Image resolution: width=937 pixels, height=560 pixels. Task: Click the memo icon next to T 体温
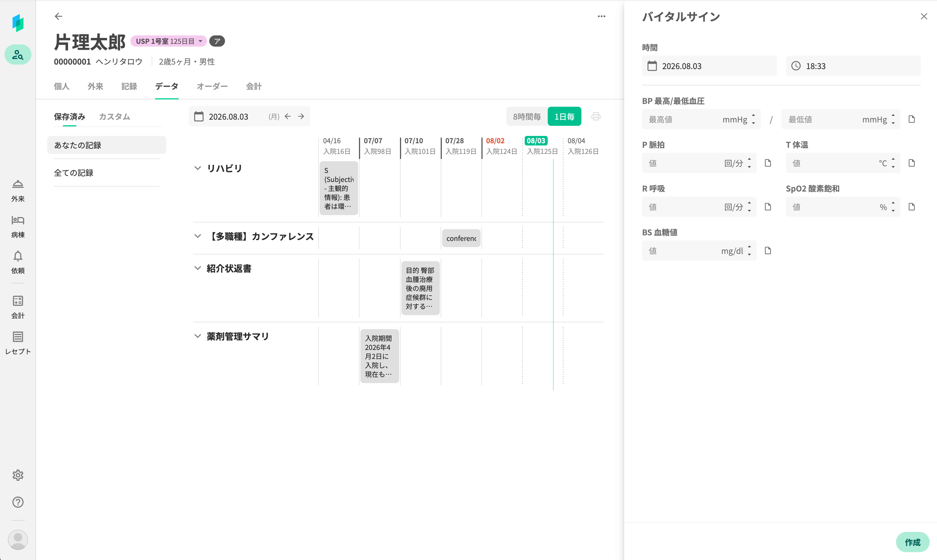pyautogui.click(x=912, y=163)
